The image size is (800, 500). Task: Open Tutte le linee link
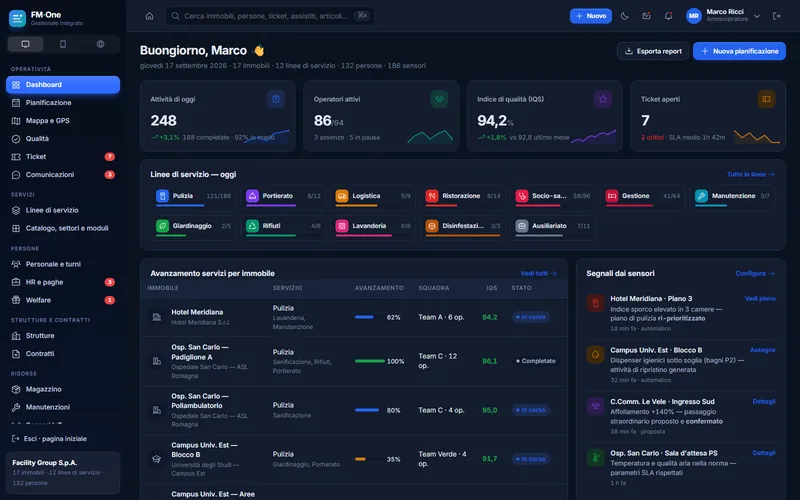click(751, 174)
